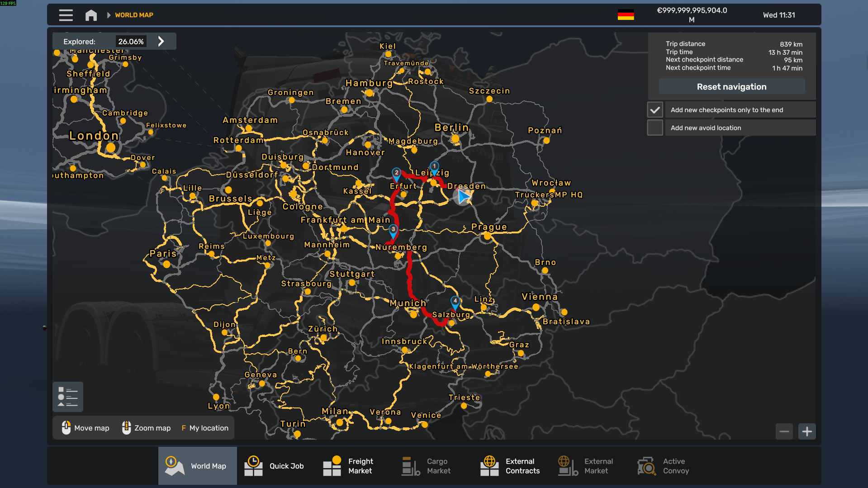Enable add new avoid location checkbox
The width and height of the screenshot is (868, 488).
(x=655, y=128)
